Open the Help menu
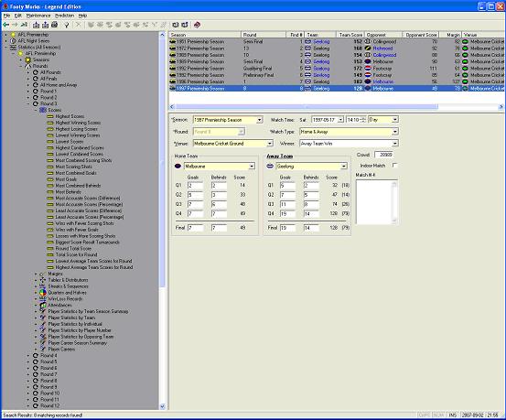The image size is (506, 420). coord(82,16)
